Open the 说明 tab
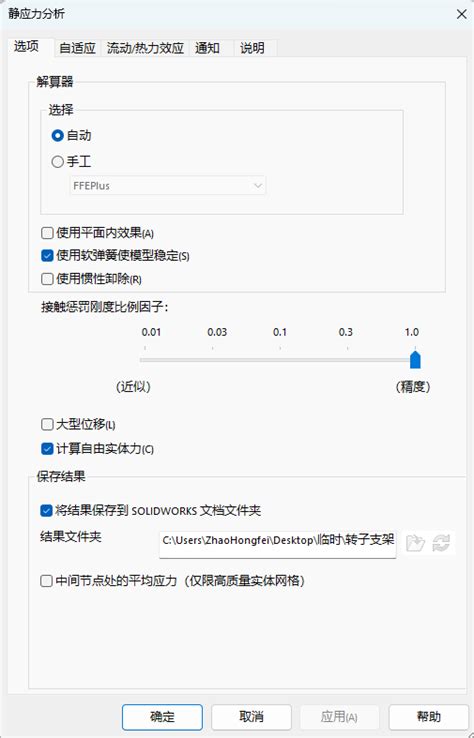The image size is (474, 738). 255,48
